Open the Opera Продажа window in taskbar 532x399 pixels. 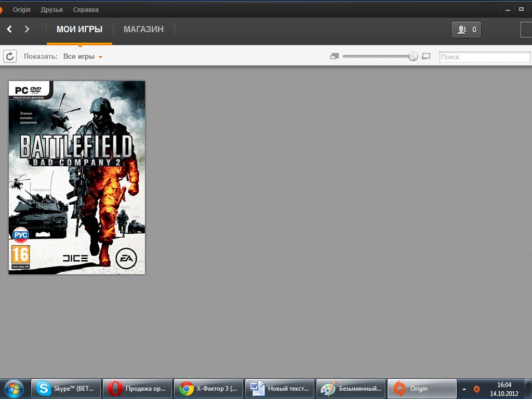tap(137, 389)
